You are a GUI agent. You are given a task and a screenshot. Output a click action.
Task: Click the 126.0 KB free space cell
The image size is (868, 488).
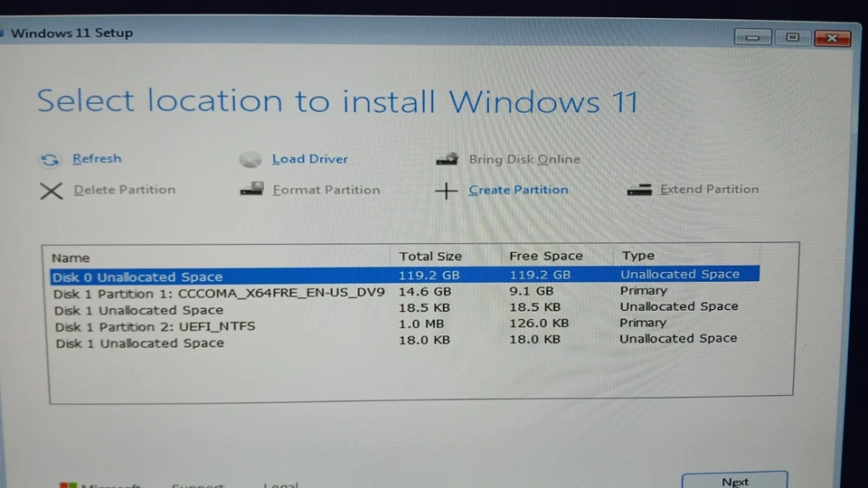coord(539,324)
